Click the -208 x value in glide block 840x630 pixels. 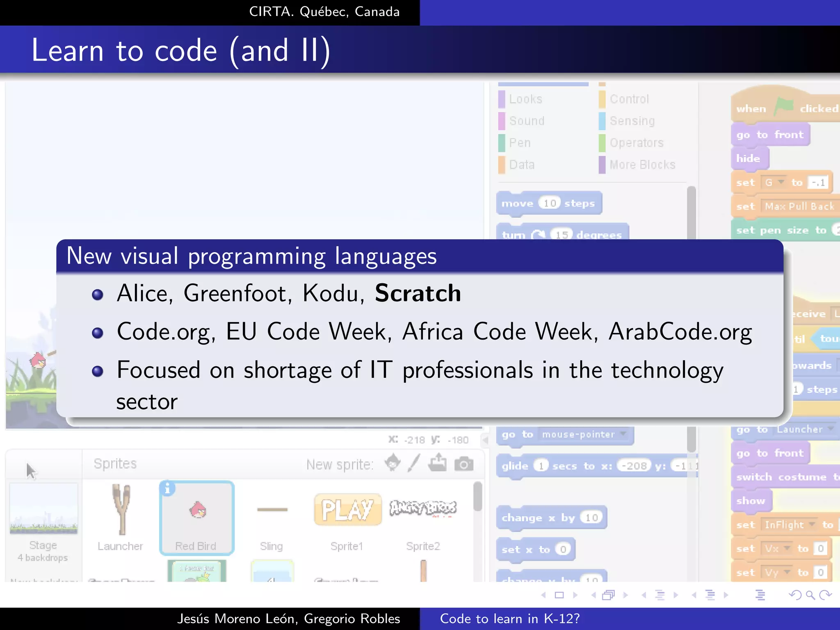(634, 466)
